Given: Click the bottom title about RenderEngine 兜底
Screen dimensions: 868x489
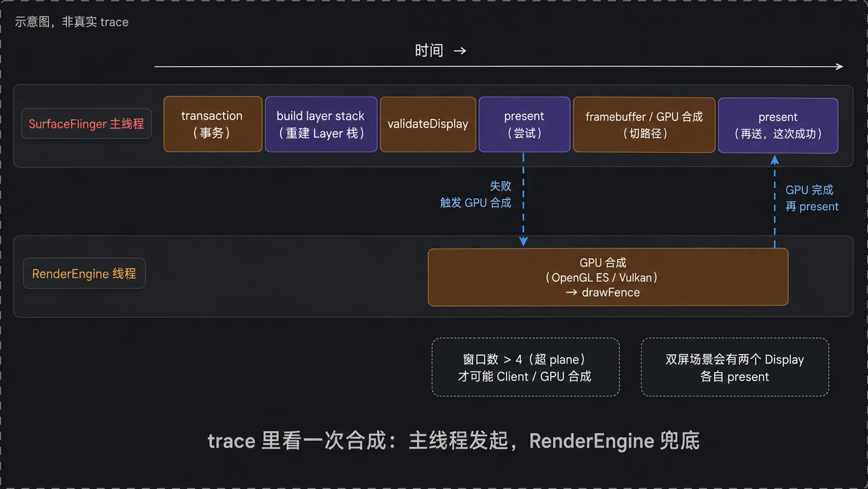Looking at the screenshot, I should (x=454, y=441).
